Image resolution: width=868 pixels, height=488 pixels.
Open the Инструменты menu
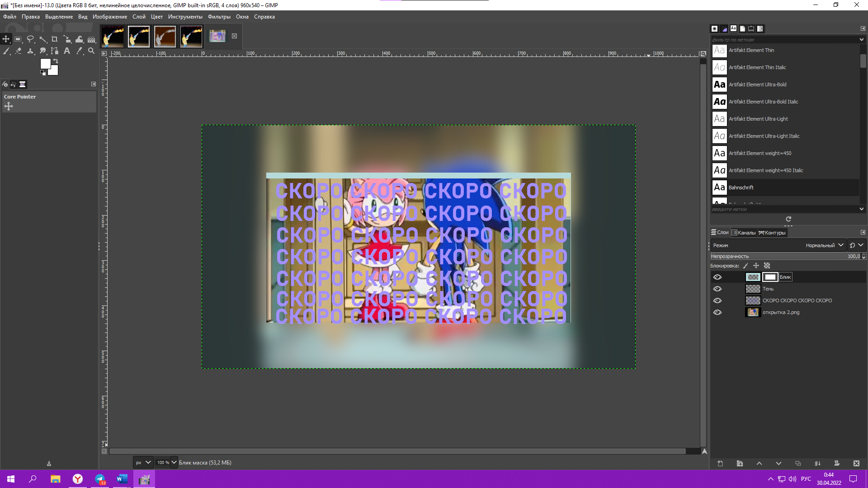pos(185,17)
